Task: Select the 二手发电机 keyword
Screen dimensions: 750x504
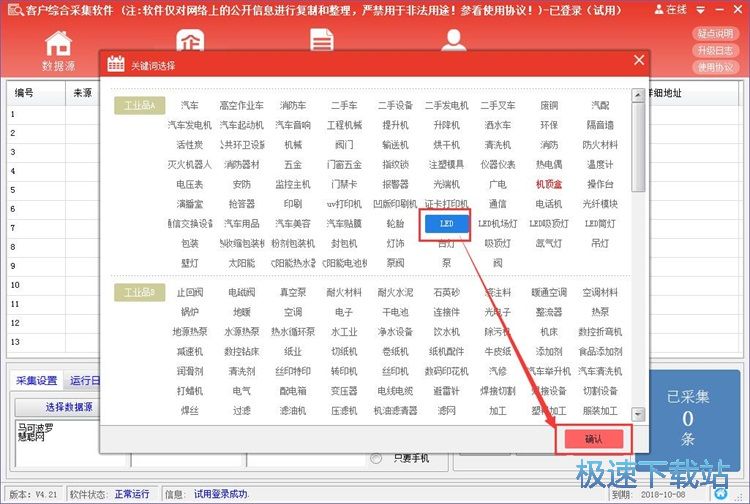Action: (446, 105)
